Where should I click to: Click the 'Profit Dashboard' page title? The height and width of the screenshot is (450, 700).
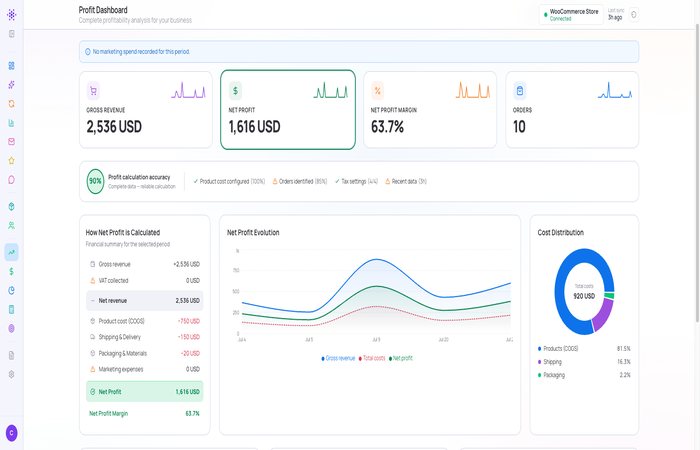[103, 10]
